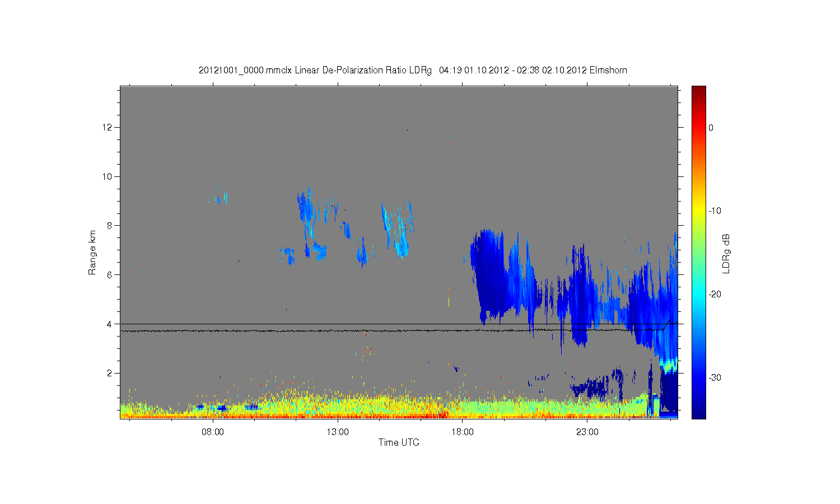This screenshot has width=840, height=504.
Task: Click the range tick label 6
Action: coord(110,274)
